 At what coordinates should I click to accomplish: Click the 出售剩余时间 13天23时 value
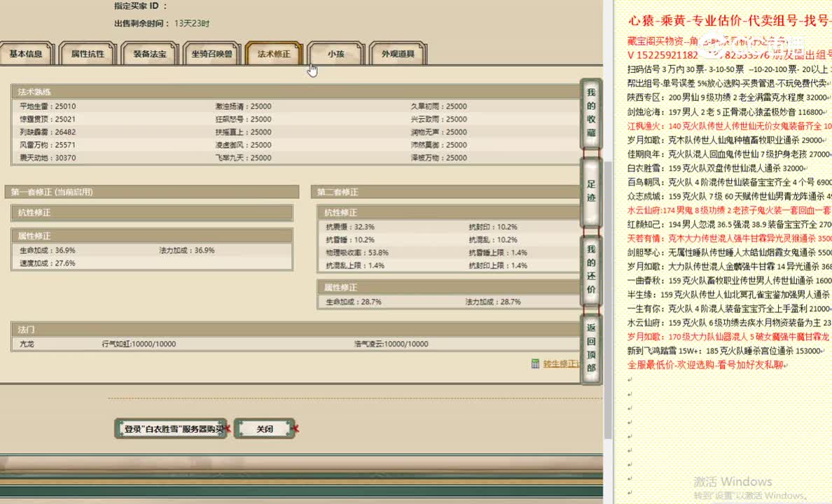click(192, 23)
